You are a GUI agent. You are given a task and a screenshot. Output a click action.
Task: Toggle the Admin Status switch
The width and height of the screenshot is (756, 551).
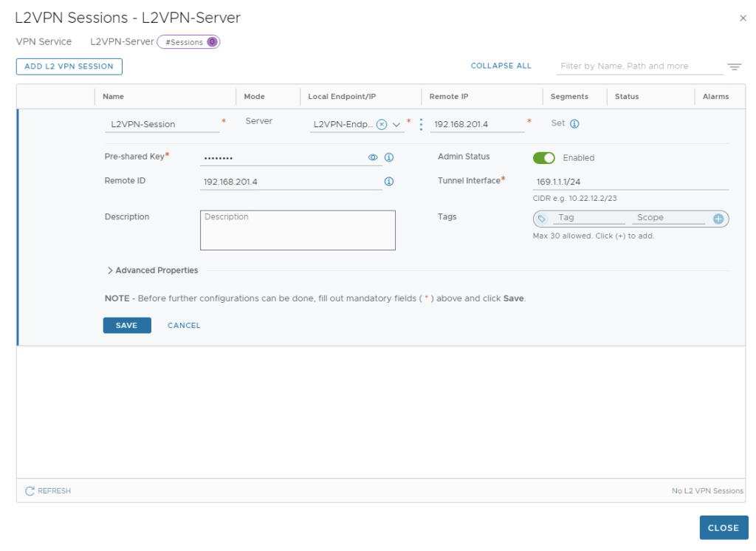(x=544, y=157)
